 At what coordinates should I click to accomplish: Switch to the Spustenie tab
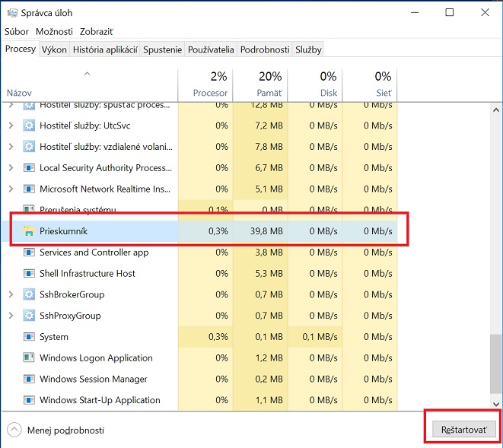[162, 49]
